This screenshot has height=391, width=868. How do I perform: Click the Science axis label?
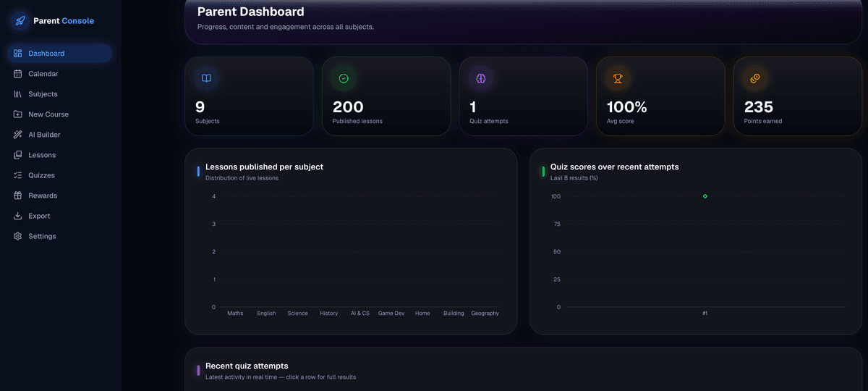tap(297, 314)
